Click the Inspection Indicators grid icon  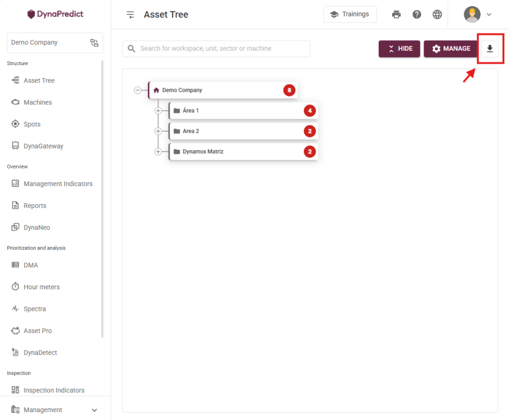(15, 390)
